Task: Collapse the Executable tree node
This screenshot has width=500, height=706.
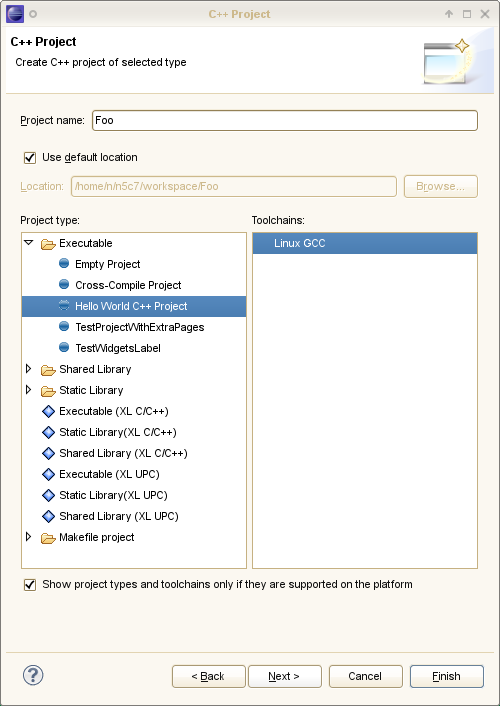Action: 29,243
